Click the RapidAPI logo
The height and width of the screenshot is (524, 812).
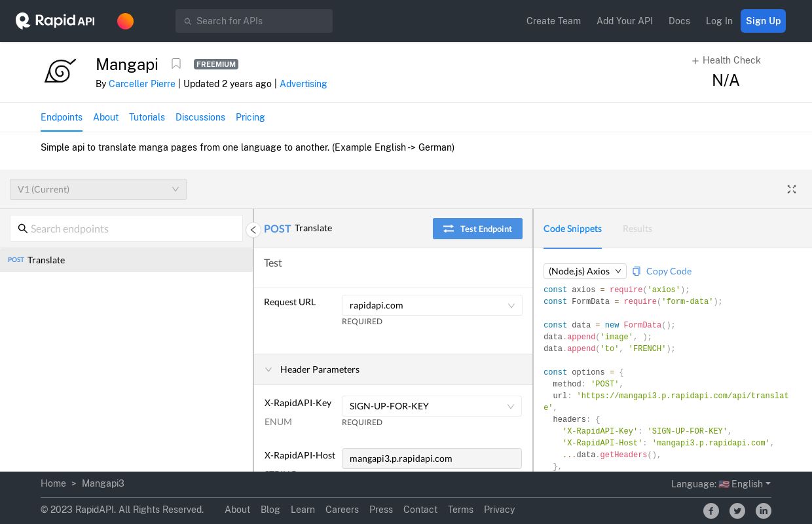[55, 21]
